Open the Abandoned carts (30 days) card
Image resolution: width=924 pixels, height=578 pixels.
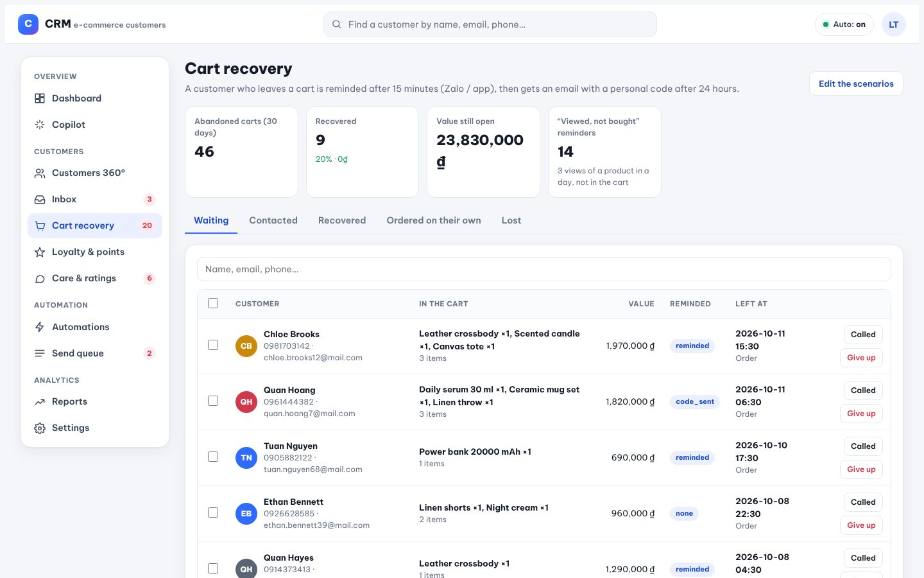[241, 152]
